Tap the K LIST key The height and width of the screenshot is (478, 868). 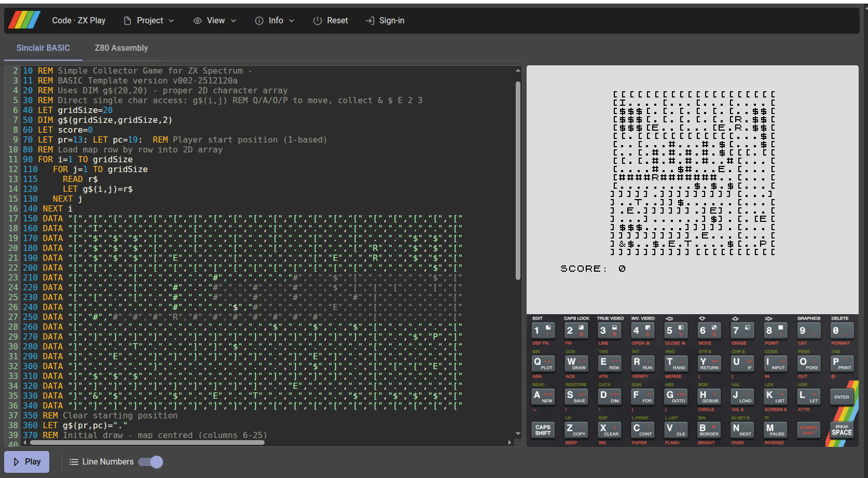point(776,397)
